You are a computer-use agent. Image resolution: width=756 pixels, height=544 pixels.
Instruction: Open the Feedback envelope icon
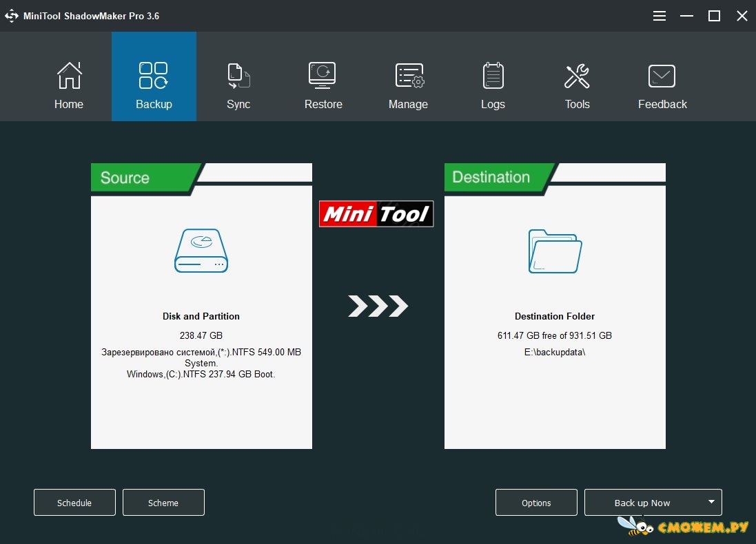click(662, 76)
